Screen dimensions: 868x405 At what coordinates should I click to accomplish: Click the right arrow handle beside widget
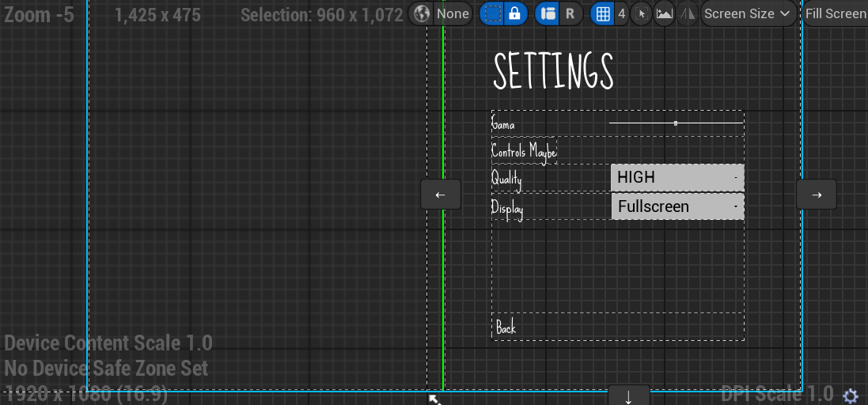(x=817, y=195)
